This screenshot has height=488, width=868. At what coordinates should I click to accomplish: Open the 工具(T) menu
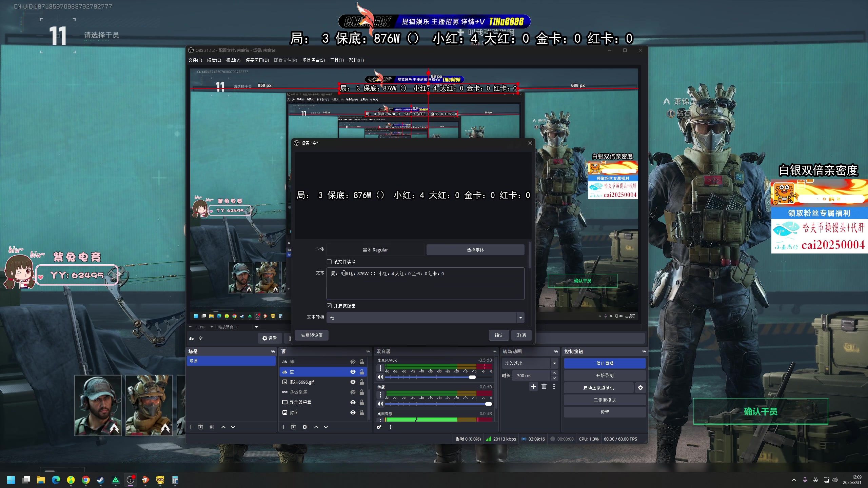coord(337,60)
